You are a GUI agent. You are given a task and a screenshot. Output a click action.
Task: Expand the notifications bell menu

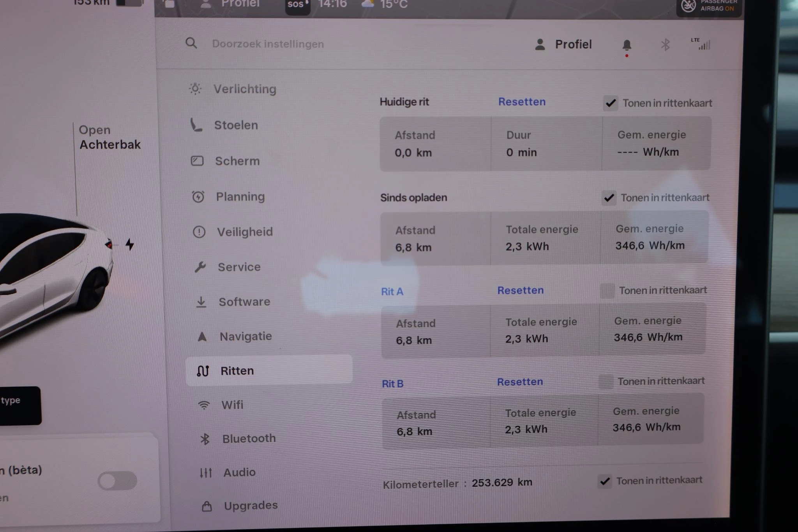coord(627,44)
